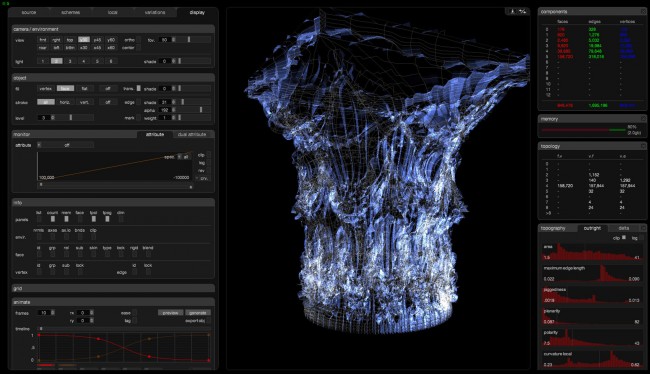Toggle the ortho view checkbox
The image size is (650, 374).
coord(139,40)
